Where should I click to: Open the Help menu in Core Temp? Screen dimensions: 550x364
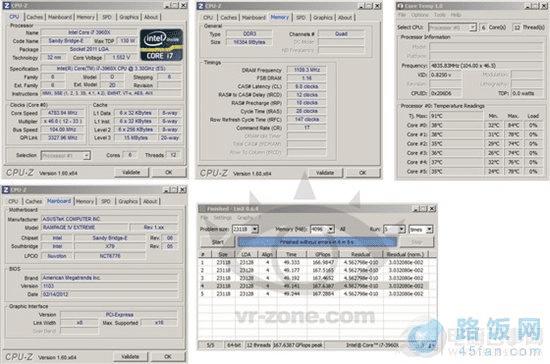456,15
